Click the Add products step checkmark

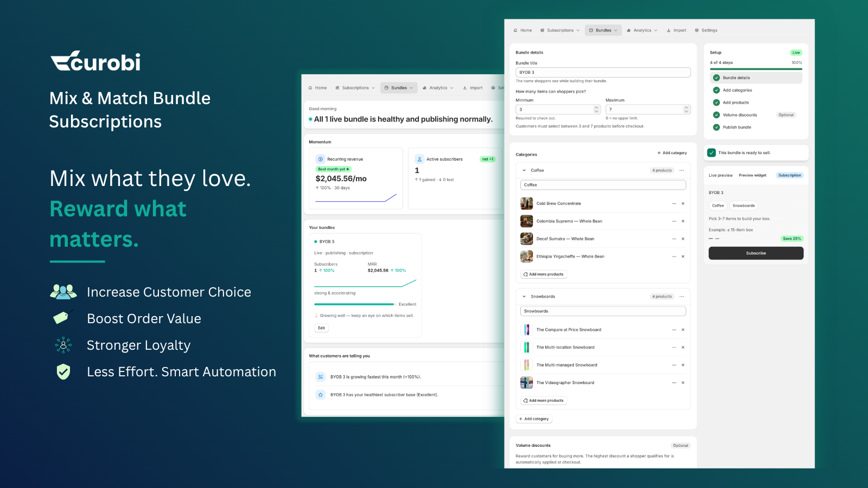[x=716, y=102]
